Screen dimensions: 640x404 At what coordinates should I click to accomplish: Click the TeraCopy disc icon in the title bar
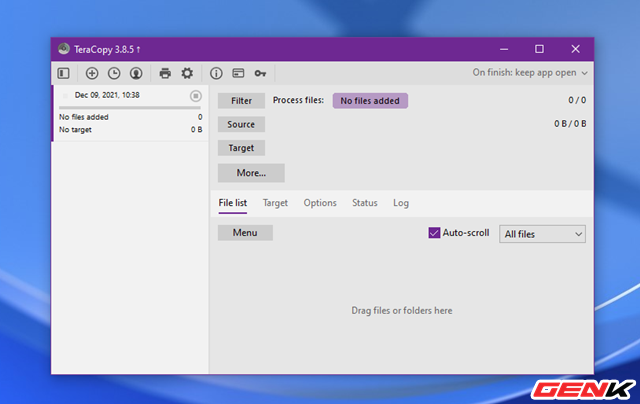64,49
